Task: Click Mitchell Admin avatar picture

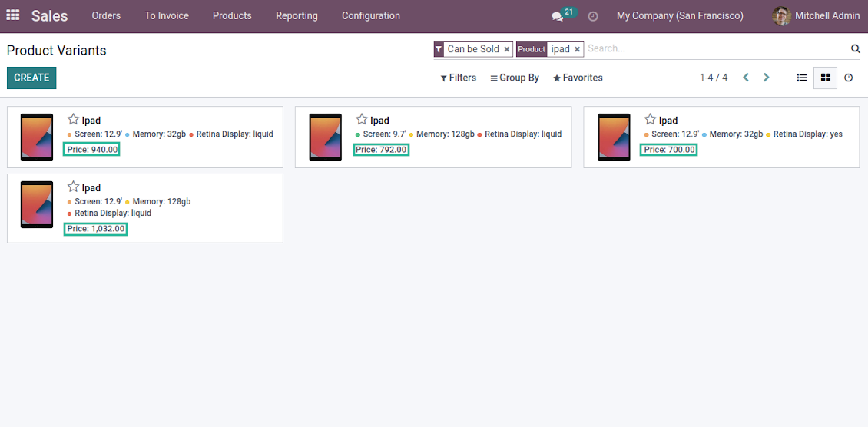Action: point(782,16)
